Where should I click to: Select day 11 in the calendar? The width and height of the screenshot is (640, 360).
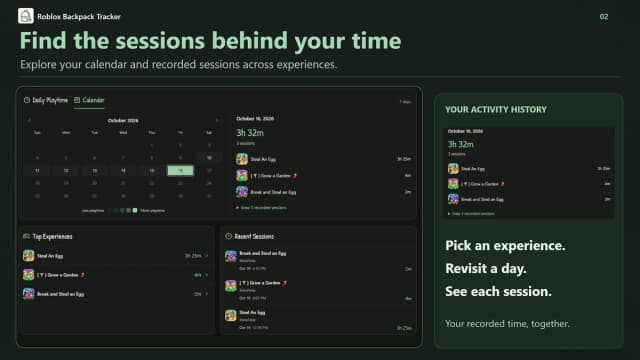[x=37, y=170]
